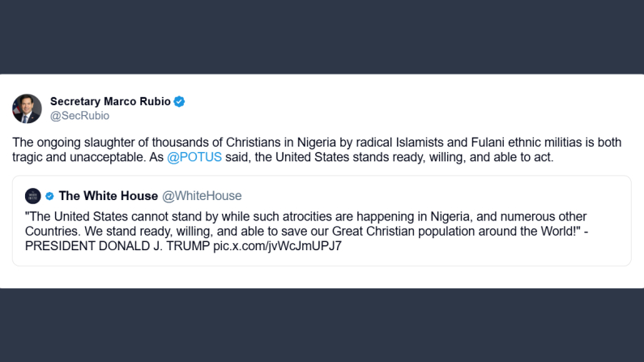Click the dark banner above the tweet
This screenshot has height=362, width=644.
[x=322, y=36]
